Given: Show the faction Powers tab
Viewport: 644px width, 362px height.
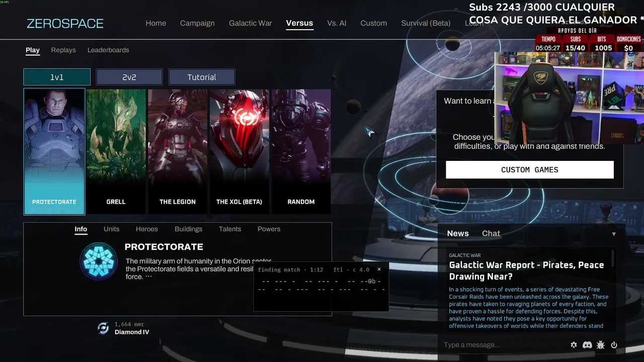Looking at the screenshot, I should click(269, 229).
